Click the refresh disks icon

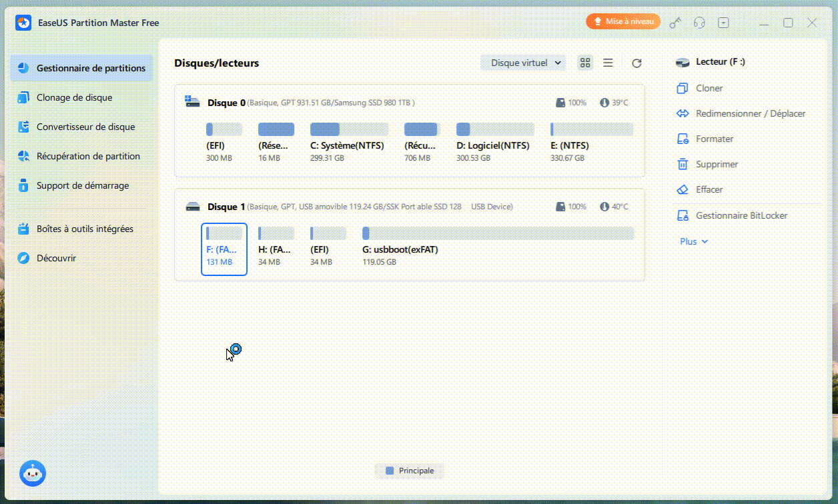[637, 63]
